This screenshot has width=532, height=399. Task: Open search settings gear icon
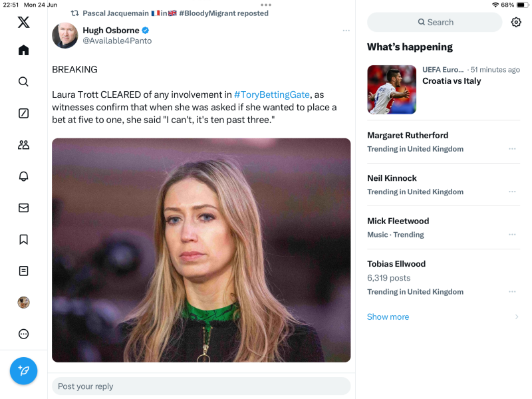[x=516, y=22]
